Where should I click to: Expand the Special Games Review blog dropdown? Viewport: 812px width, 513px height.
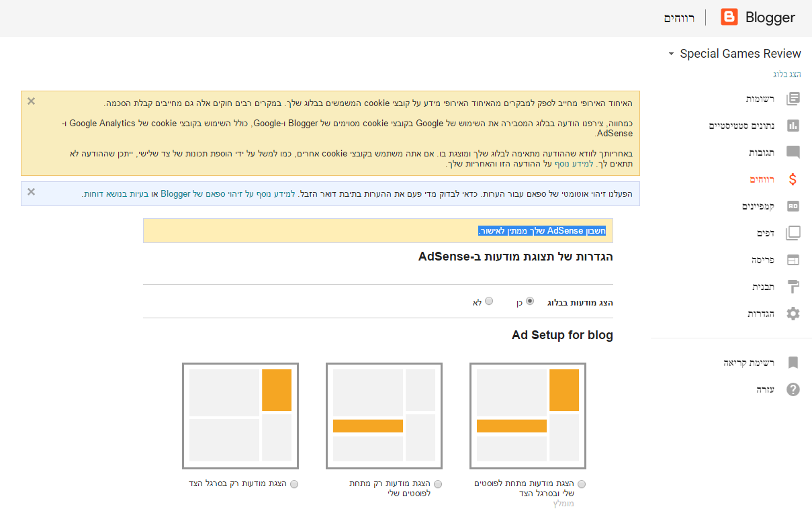point(671,54)
